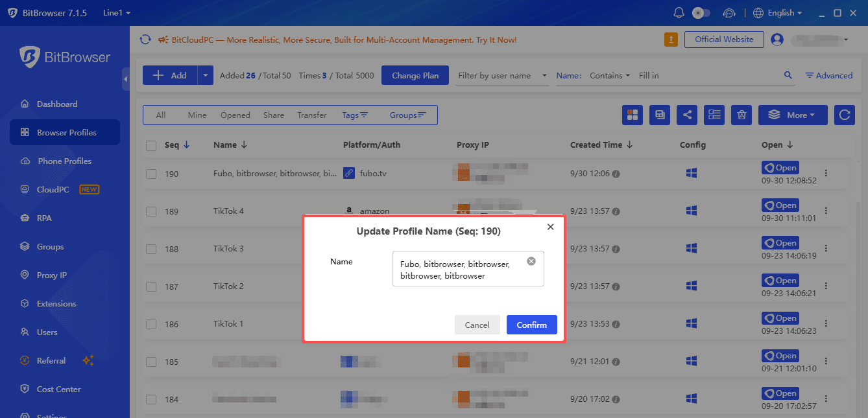This screenshot has width=868, height=418.
Task: Click the refresh icon beside announcement
Action: tap(145, 40)
